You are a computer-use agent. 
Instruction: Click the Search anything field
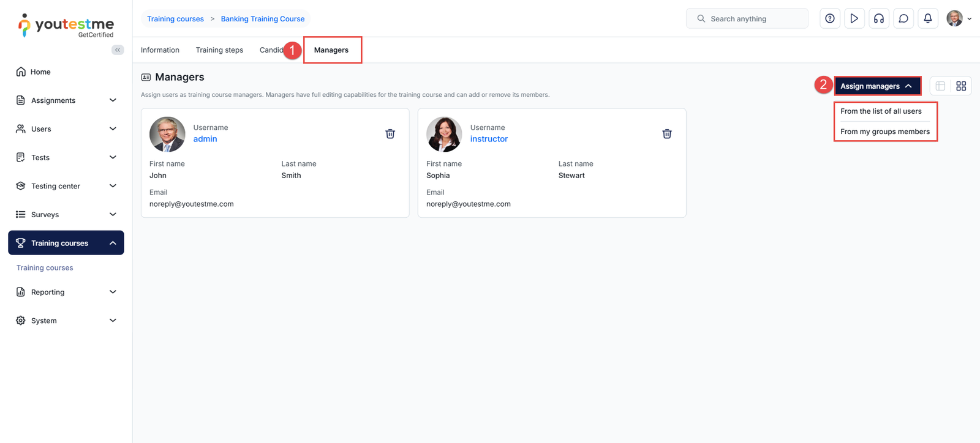[x=747, y=19]
